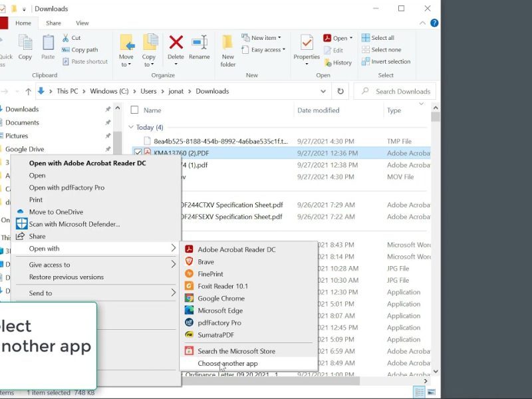Click the New folder icon
Viewport: 532px width, 399px height.
[227, 43]
